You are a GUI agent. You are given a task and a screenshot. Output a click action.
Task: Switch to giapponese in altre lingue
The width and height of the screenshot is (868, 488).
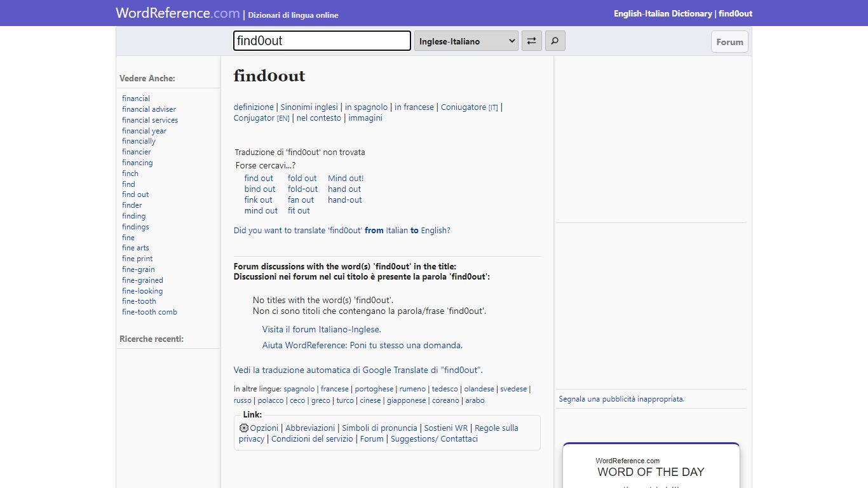pyautogui.click(x=406, y=401)
